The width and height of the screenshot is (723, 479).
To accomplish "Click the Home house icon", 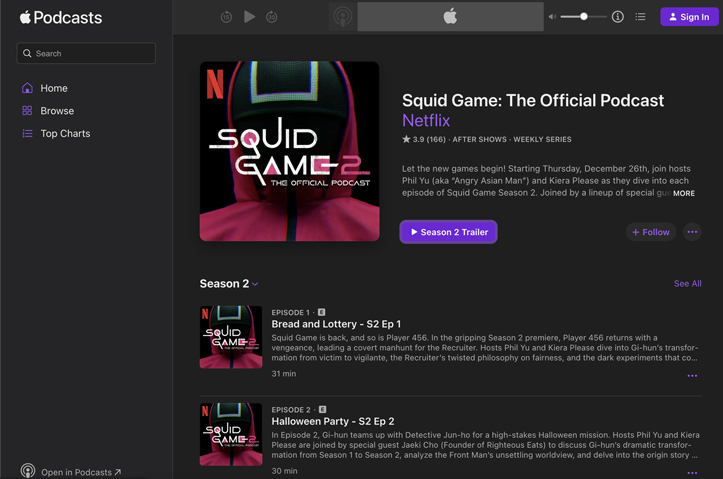I will click(27, 88).
